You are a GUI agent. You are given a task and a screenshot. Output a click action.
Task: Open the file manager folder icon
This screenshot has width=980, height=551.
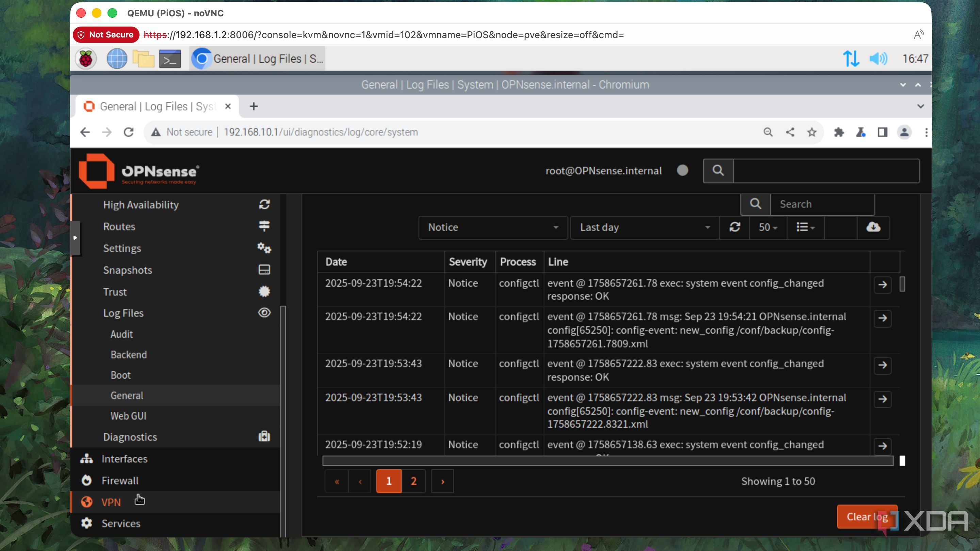tap(143, 59)
